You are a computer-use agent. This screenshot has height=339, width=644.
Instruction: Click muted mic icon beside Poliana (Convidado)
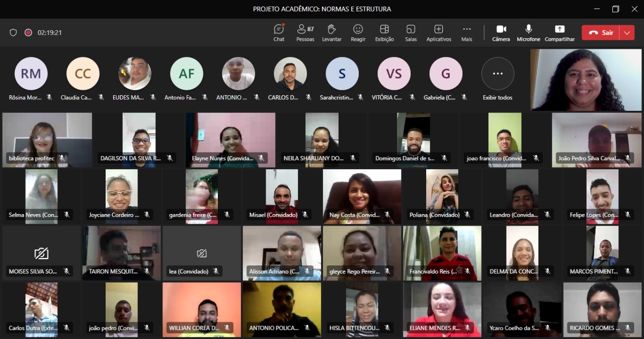click(x=467, y=215)
